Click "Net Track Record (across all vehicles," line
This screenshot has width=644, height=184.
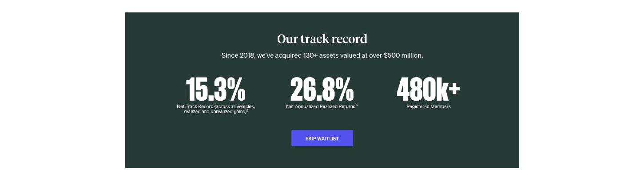pyautogui.click(x=215, y=107)
